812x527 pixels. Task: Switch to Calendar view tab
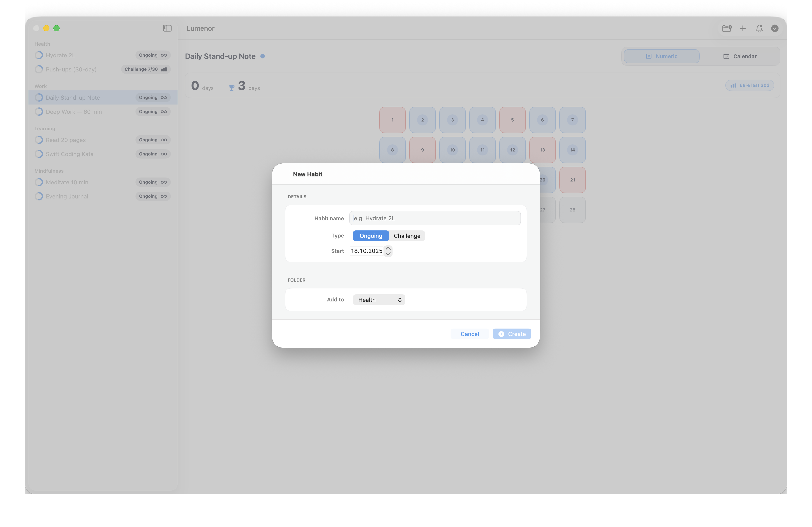click(740, 56)
